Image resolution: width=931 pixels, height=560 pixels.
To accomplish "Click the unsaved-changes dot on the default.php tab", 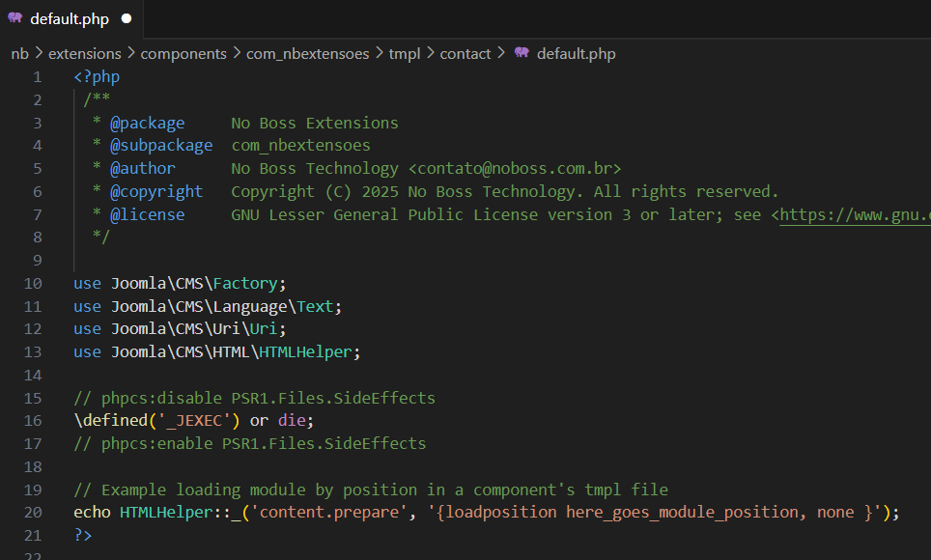I will (x=127, y=19).
